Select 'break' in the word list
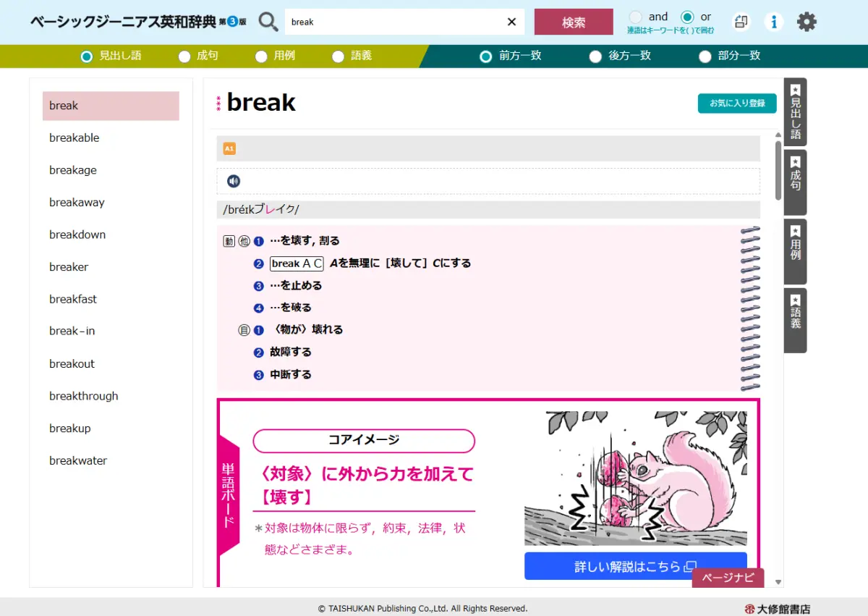The width and height of the screenshot is (868, 616). (111, 106)
